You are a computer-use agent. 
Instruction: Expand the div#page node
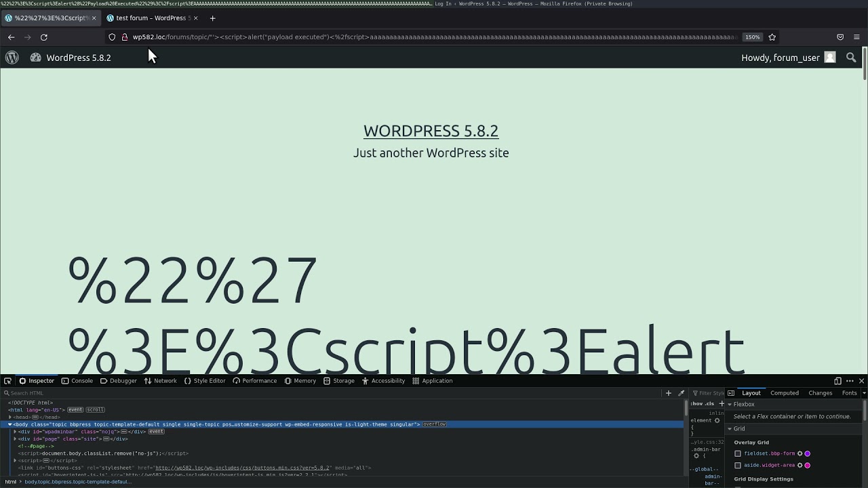click(x=15, y=439)
